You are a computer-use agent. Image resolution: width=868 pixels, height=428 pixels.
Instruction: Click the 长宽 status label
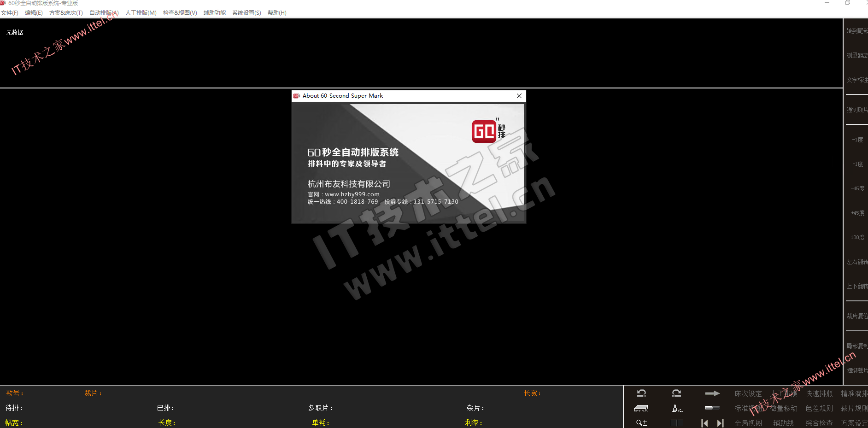point(532,393)
